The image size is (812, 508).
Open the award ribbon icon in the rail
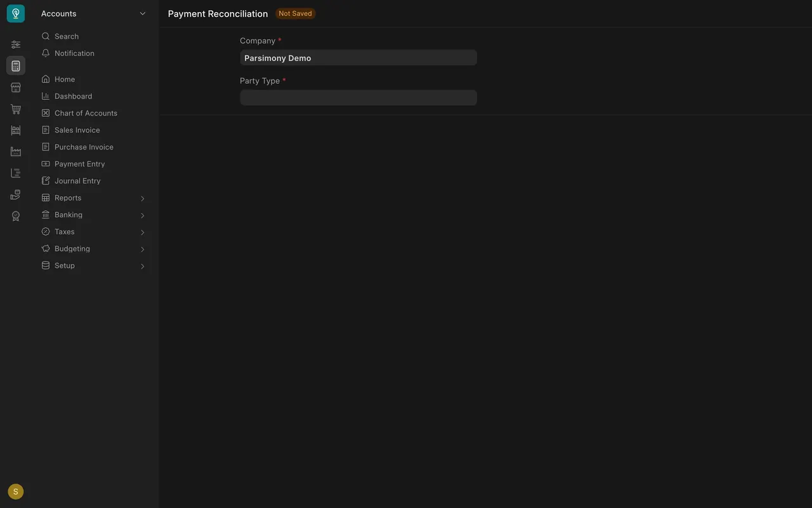click(16, 217)
